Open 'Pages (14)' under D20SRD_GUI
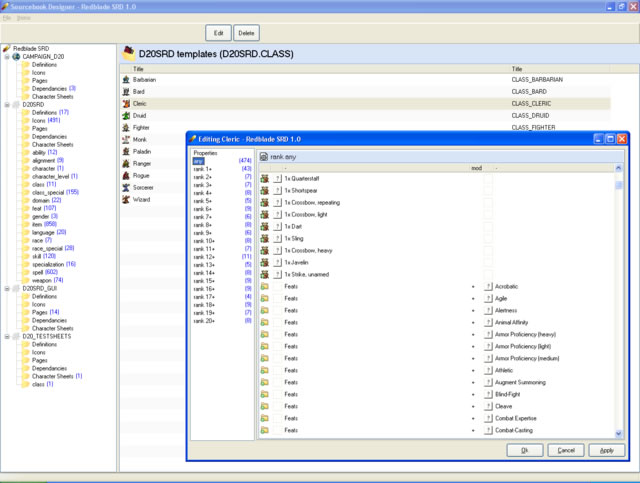This screenshot has width=640, height=483. (x=46, y=312)
